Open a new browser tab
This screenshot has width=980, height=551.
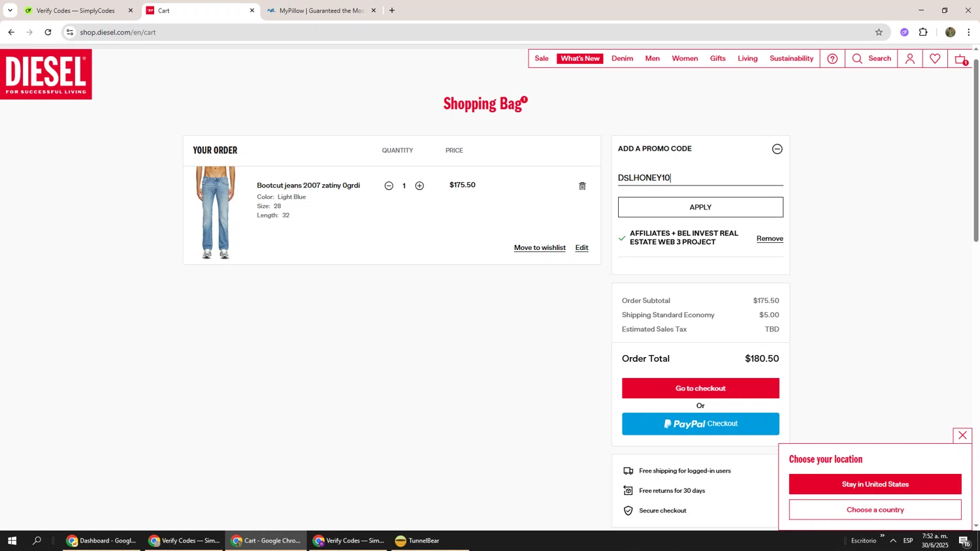[x=392, y=10]
